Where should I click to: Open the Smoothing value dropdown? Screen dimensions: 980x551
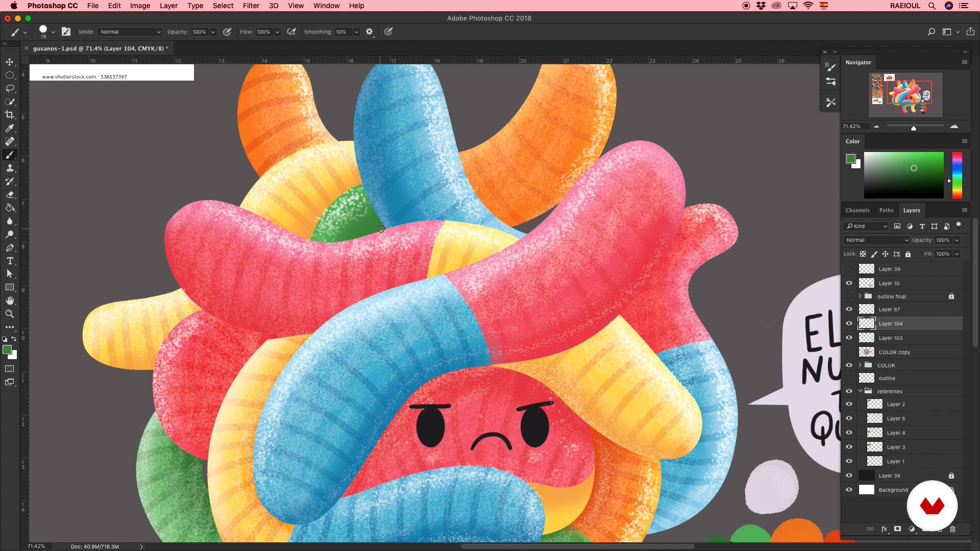[x=356, y=32]
